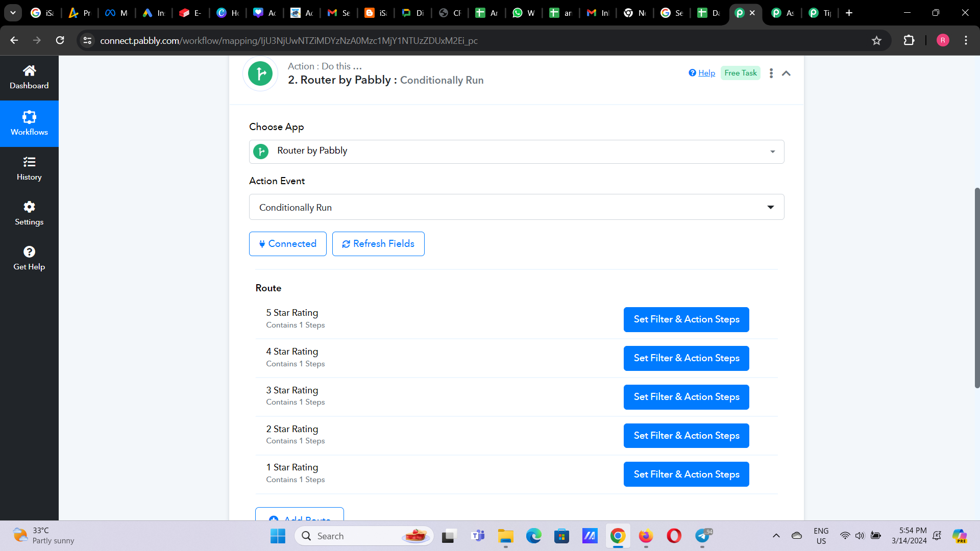Show hidden system tray icons
The width and height of the screenshot is (980, 551).
776,536
